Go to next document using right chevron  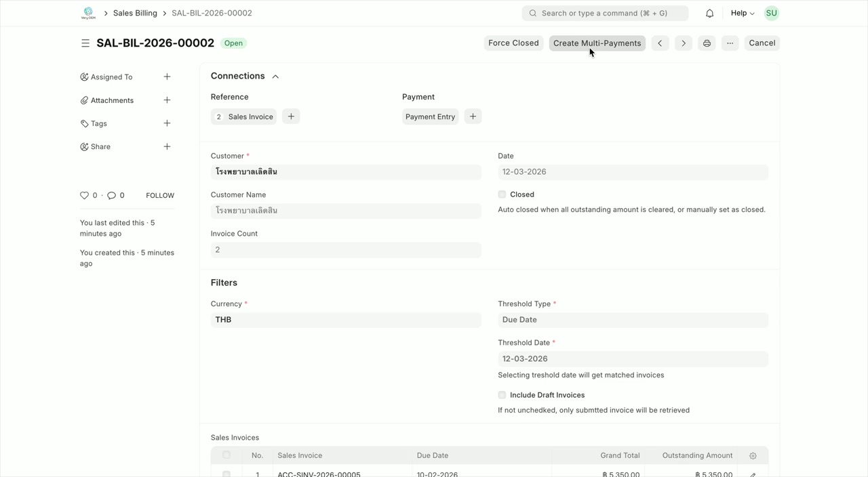(684, 43)
